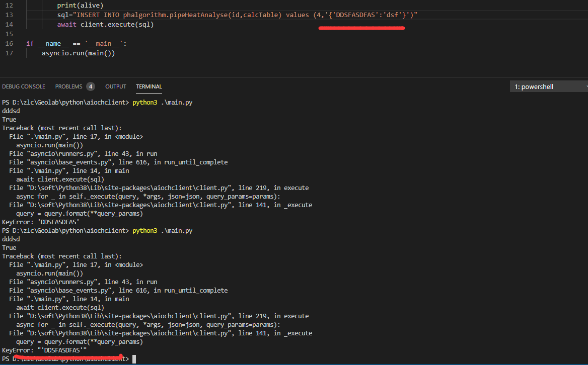Select the TERMINAL tab

tap(149, 86)
